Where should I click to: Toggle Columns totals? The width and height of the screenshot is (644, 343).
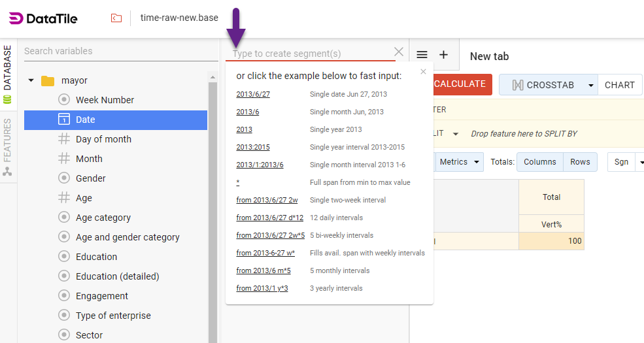(x=539, y=162)
